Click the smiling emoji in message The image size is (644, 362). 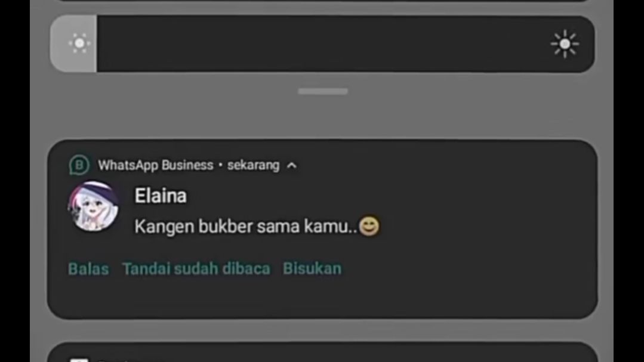point(369,226)
